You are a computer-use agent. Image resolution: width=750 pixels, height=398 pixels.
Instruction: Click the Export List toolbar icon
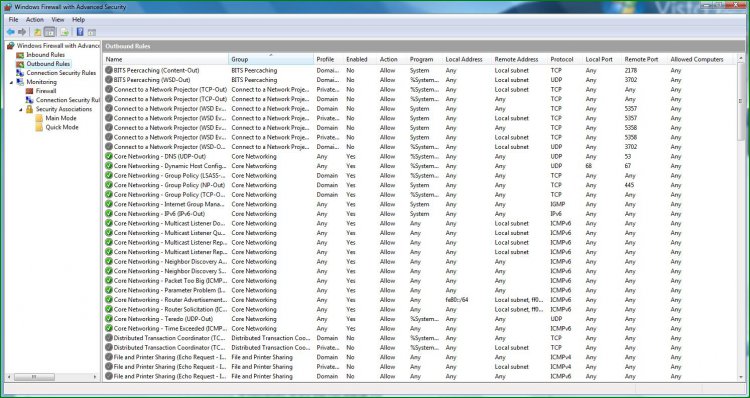point(65,32)
